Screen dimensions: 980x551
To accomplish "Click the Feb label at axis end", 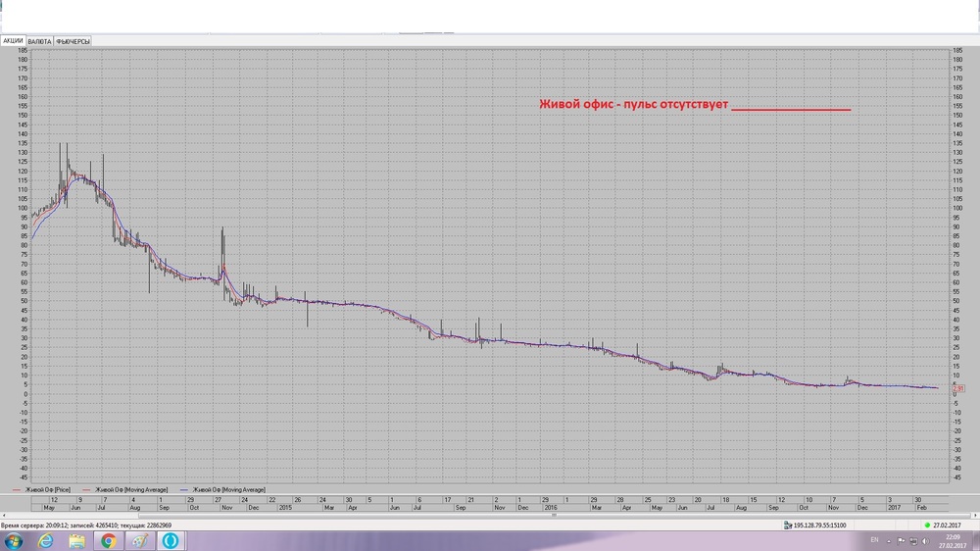I will 921,507.
